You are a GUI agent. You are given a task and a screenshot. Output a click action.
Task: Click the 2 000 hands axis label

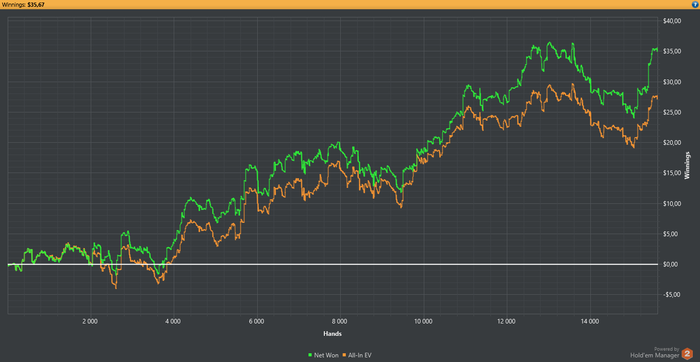coord(90,321)
